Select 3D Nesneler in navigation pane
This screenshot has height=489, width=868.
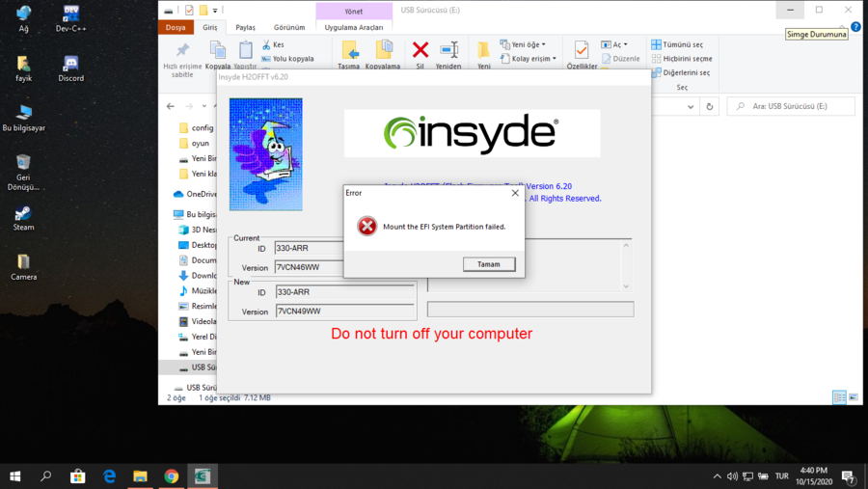tap(198, 230)
